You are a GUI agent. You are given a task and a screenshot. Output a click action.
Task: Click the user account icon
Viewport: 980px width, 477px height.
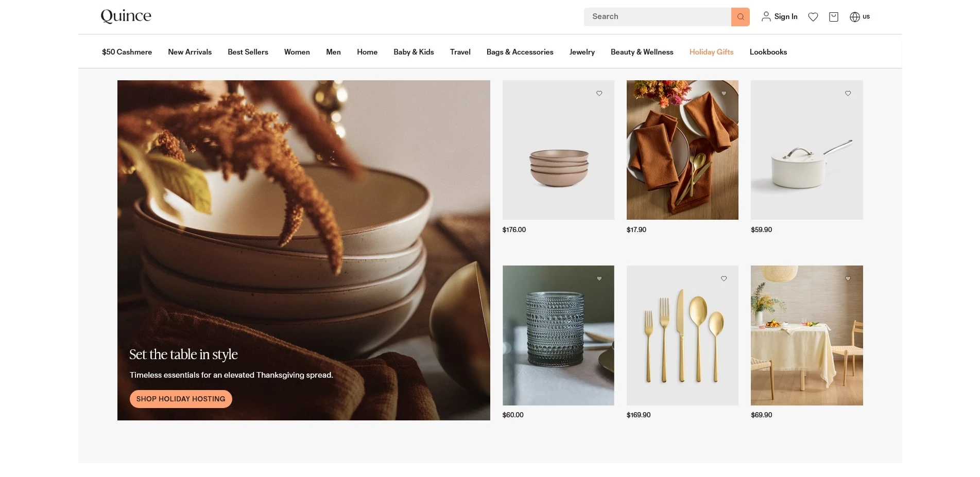766,17
